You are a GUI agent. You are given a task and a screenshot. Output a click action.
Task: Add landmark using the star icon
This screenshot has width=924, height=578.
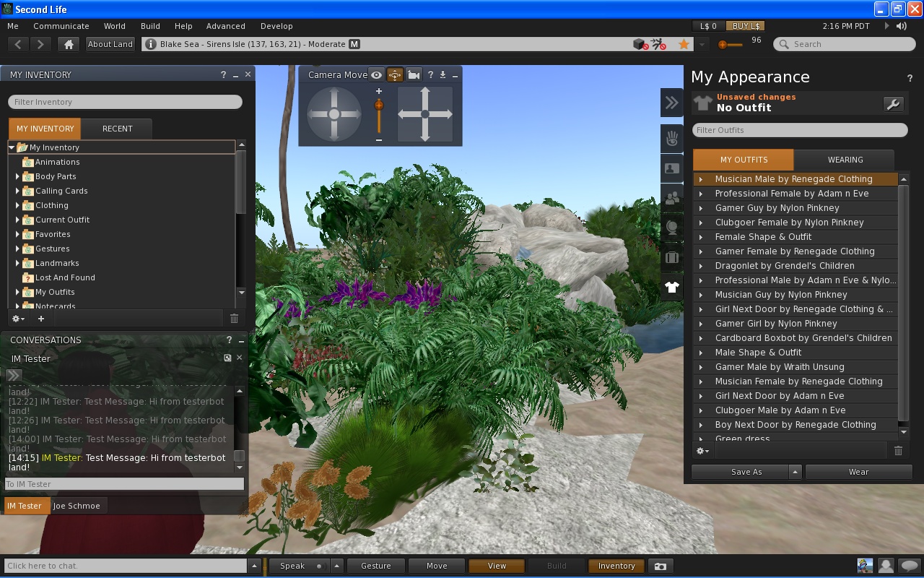(683, 45)
